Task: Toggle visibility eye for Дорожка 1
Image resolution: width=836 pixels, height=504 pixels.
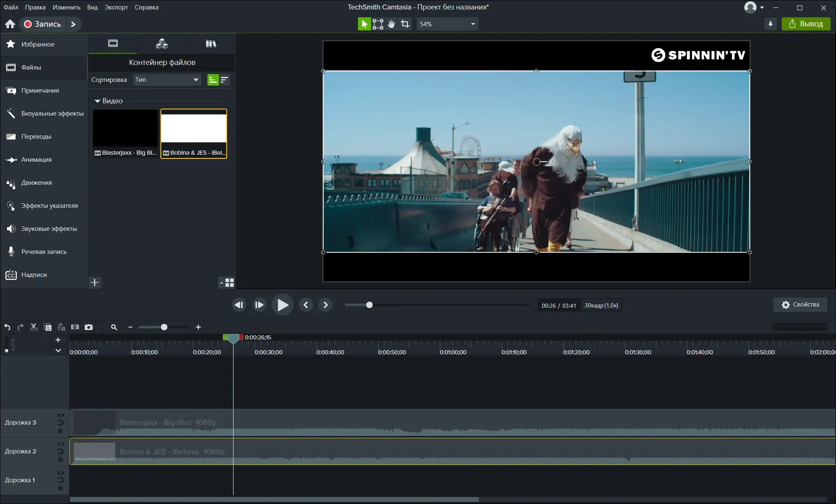Action: [x=60, y=473]
